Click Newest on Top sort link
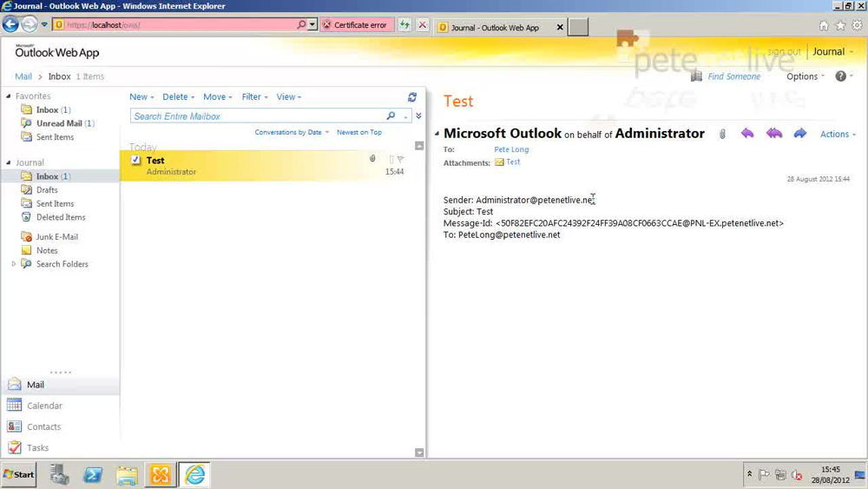The image size is (868, 489). click(x=359, y=132)
